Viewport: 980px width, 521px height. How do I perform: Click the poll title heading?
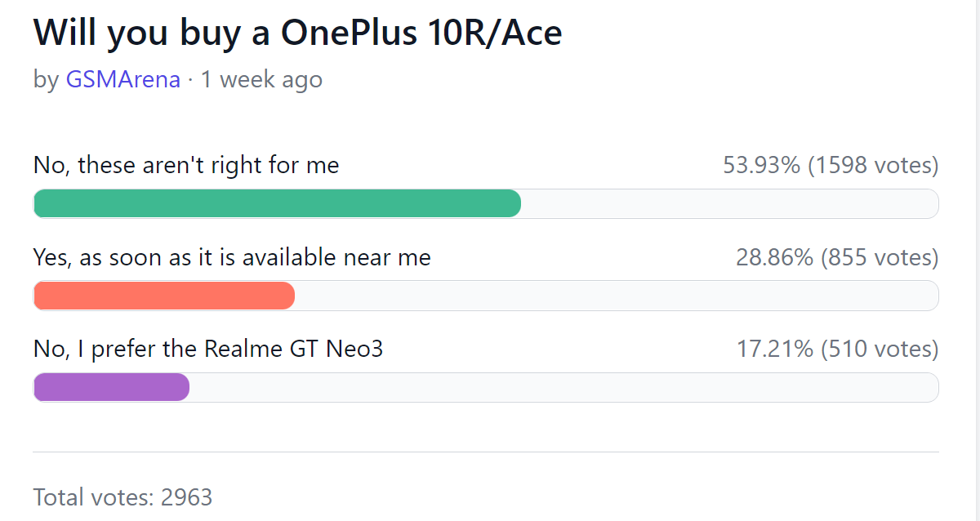click(x=298, y=33)
